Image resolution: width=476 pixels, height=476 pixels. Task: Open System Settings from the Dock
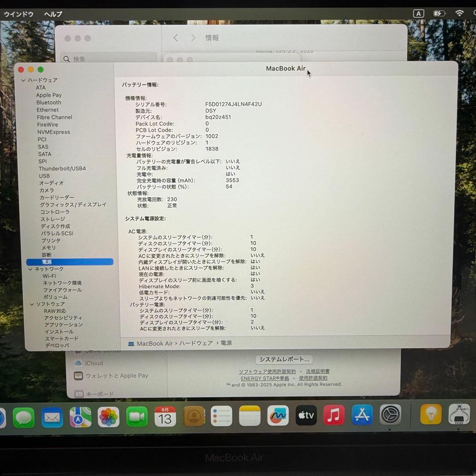click(x=390, y=415)
